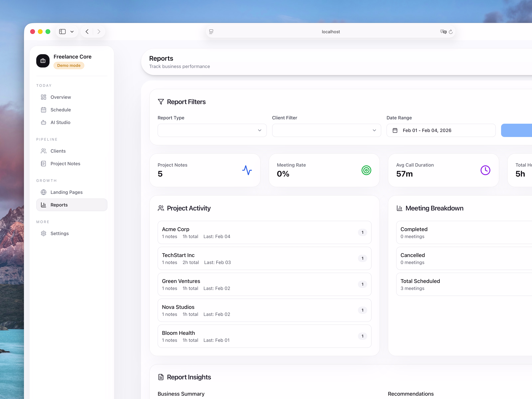Viewport: 532px width, 399px height.
Task: Open the sidebar layout chevron menu
Action: [72, 32]
